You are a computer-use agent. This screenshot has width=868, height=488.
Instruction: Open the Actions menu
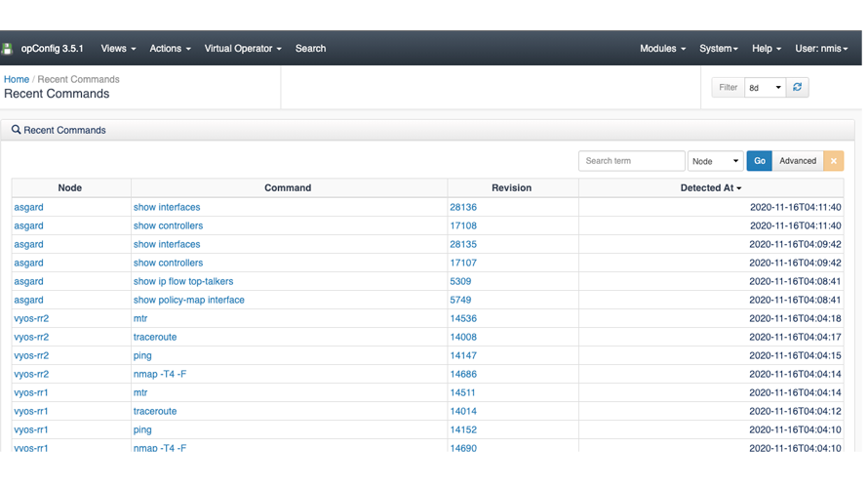[170, 48]
